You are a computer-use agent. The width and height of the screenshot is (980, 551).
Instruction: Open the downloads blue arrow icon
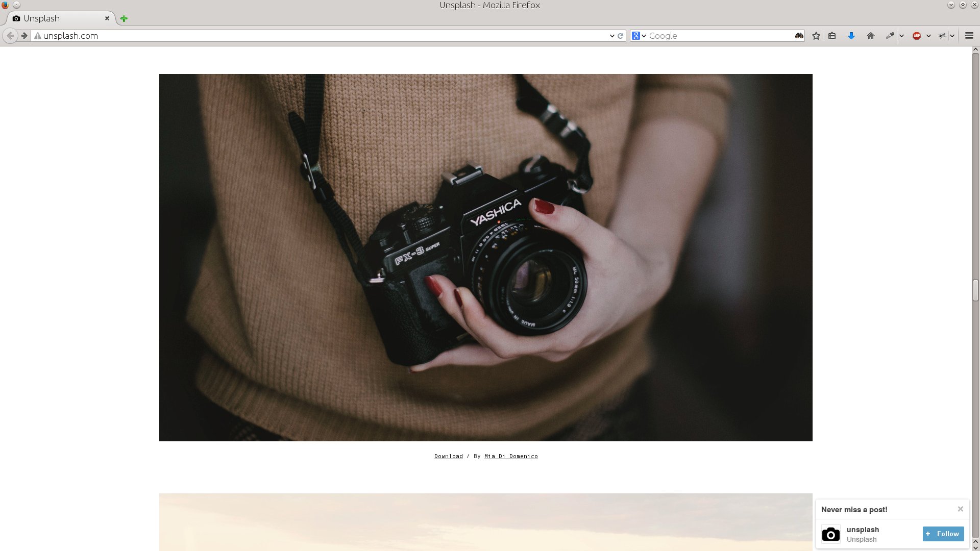pos(851,36)
